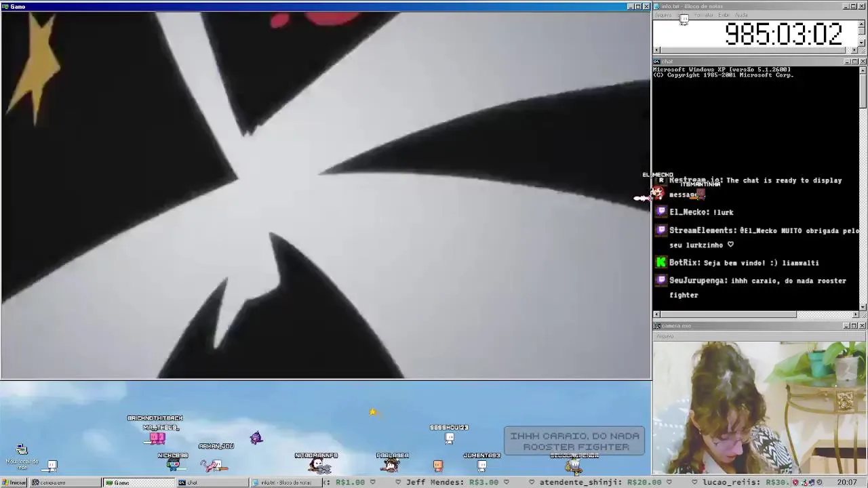This screenshot has width=868, height=488.
Task: Click the PARLASEA avatar
Action: pos(391,466)
